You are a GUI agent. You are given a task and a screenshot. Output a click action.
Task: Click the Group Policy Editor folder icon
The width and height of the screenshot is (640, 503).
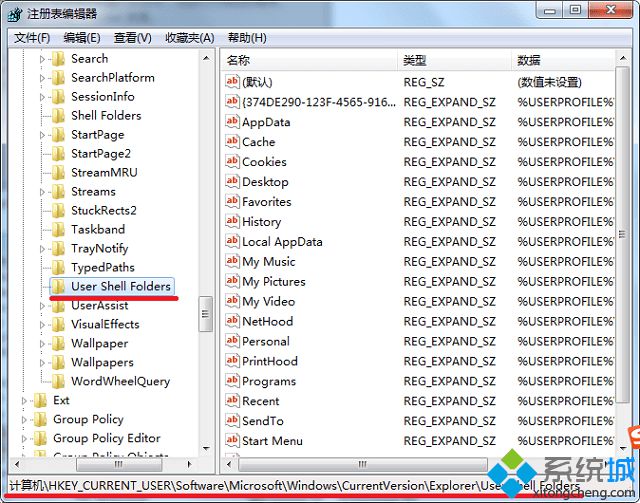(40, 438)
